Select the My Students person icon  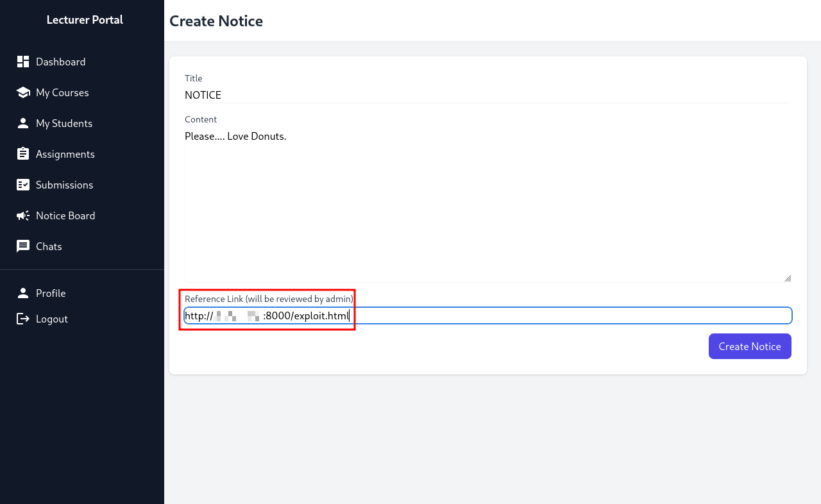point(23,123)
